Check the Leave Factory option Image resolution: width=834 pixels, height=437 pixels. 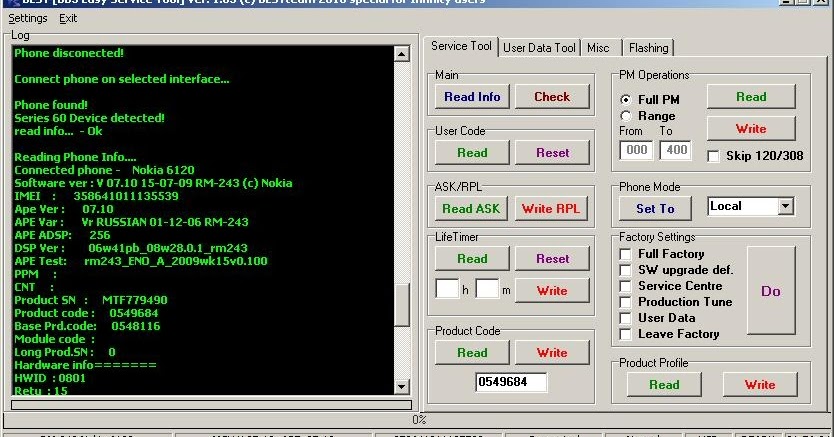pyautogui.click(x=626, y=334)
